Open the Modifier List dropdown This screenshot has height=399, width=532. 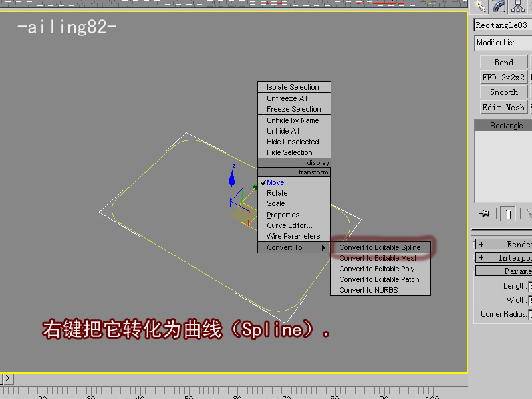pyautogui.click(x=503, y=43)
